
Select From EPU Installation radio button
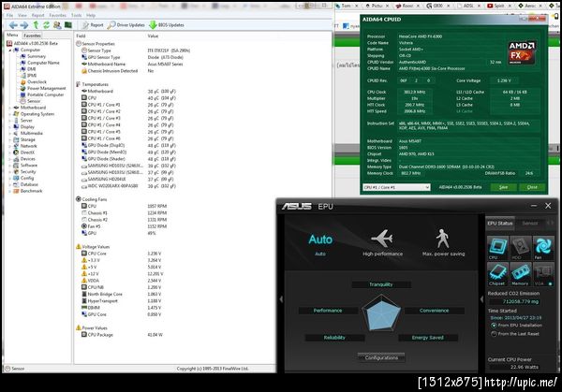(494, 326)
